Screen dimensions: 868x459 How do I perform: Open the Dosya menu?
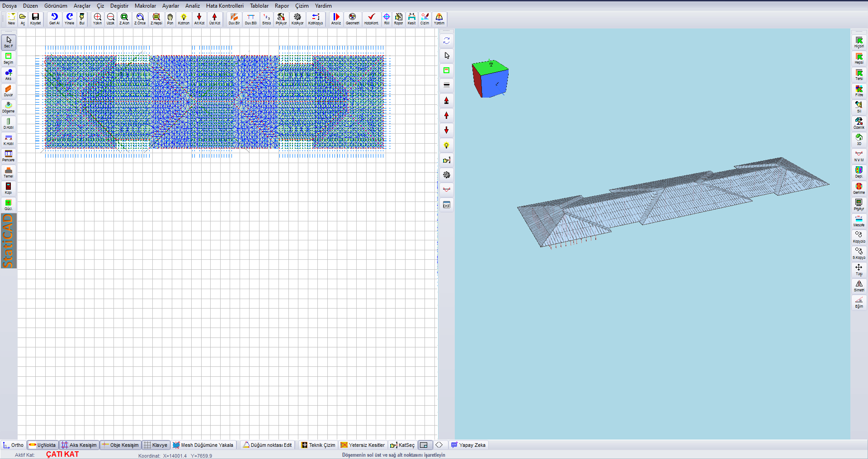(x=9, y=6)
